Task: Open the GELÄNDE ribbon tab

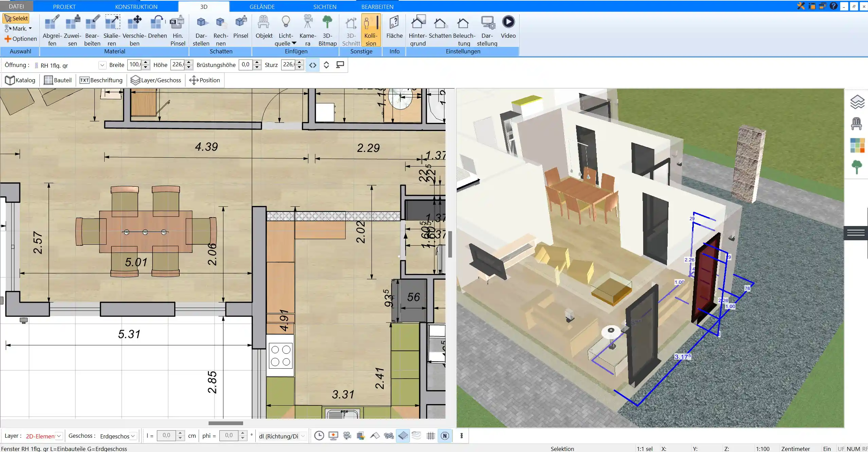Action: (262, 6)
